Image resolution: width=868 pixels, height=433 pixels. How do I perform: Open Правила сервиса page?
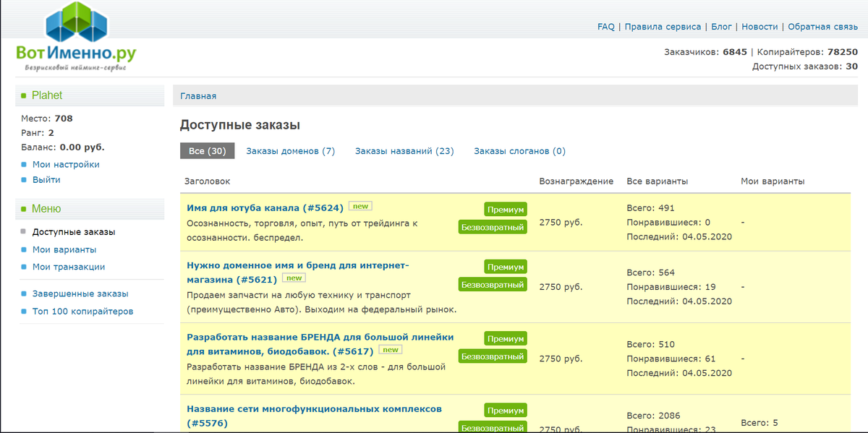tap(663, 27)
